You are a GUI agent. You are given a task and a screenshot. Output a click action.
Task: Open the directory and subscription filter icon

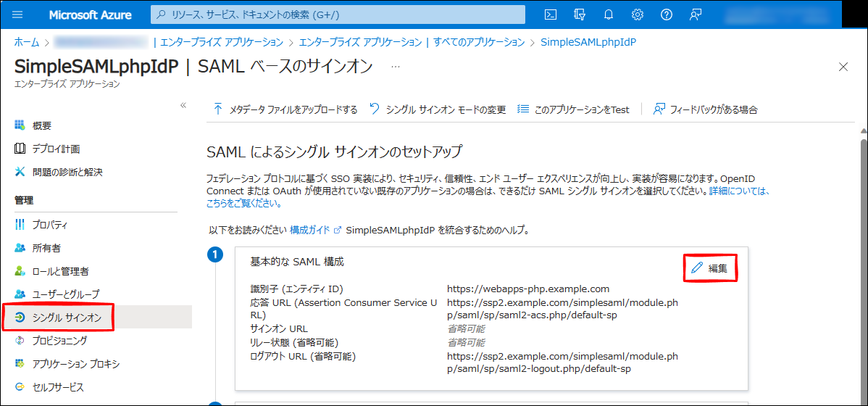pos(579,14)
